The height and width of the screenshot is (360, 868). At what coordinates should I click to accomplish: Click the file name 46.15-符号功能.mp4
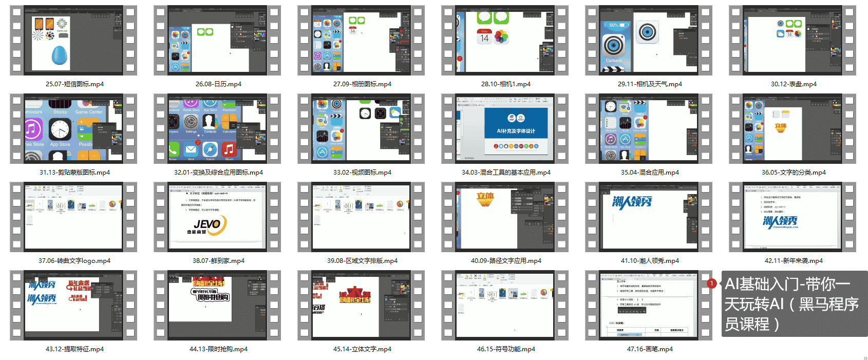pyautogui.click(x=506, y=349)
